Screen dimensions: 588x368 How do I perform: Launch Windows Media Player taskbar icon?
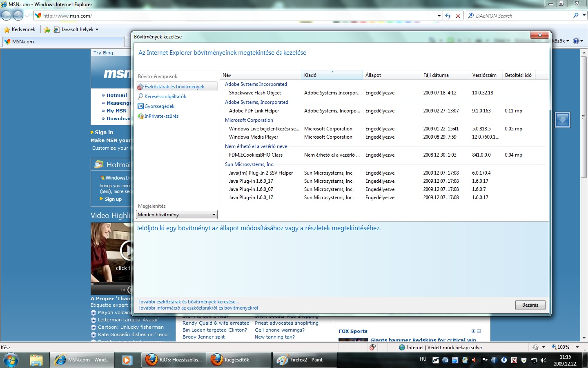(127, 360)
